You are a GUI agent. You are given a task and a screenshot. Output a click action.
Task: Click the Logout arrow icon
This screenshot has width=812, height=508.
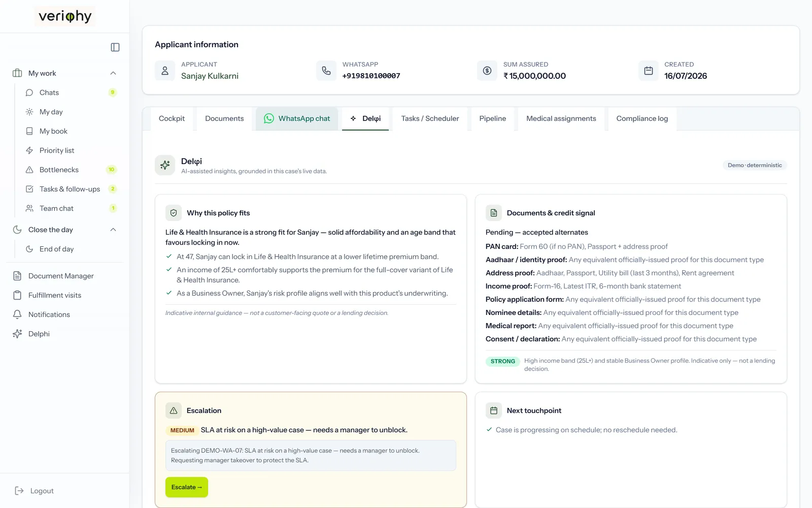[19, 491]
